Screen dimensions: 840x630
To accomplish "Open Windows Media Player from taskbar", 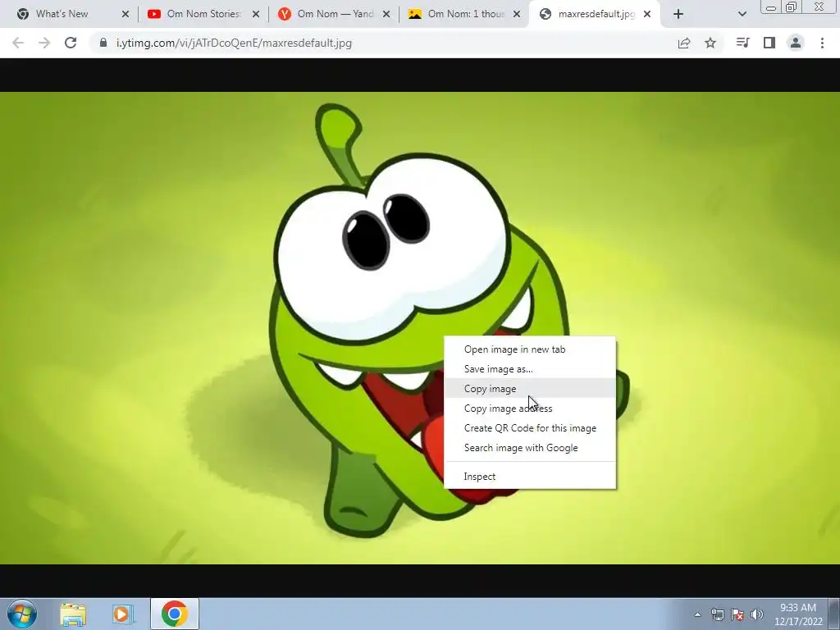I will 122,614.
